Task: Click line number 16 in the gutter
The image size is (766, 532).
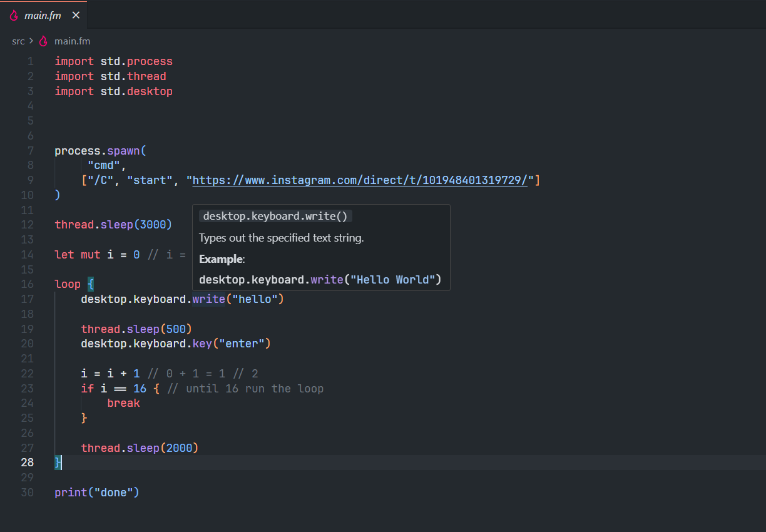Action: click(27, 284)
